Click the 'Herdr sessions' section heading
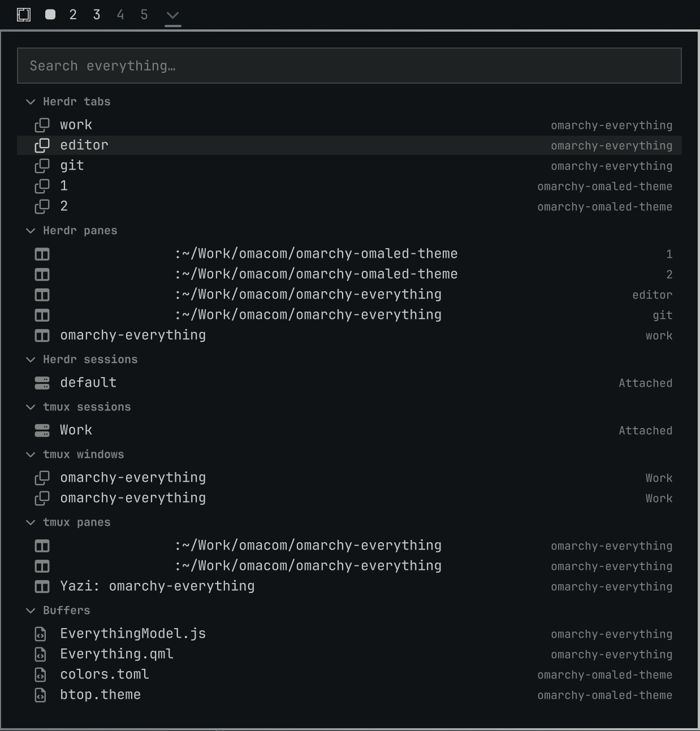The width and height of the screenshot is (700, 731). (x=90, y=360)
